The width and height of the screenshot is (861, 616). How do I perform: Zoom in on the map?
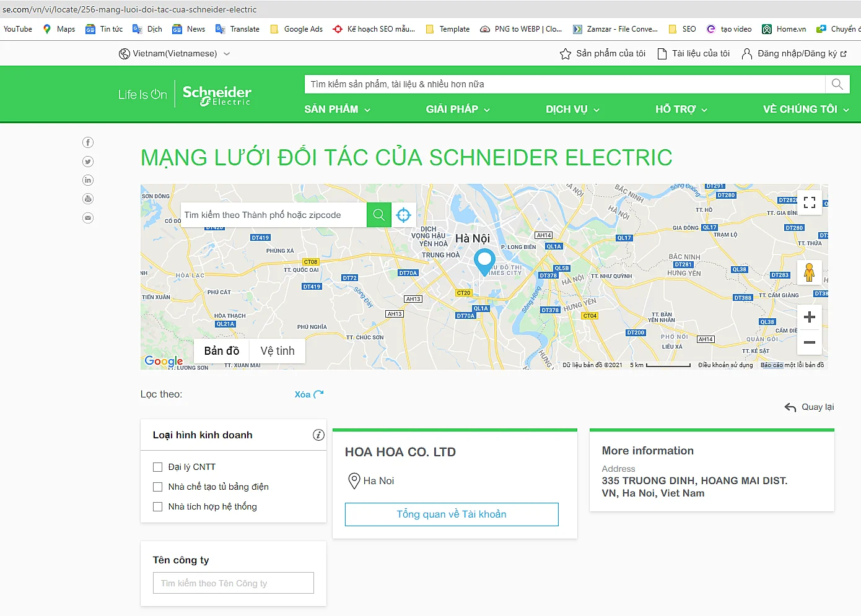(x=810, y=317)
